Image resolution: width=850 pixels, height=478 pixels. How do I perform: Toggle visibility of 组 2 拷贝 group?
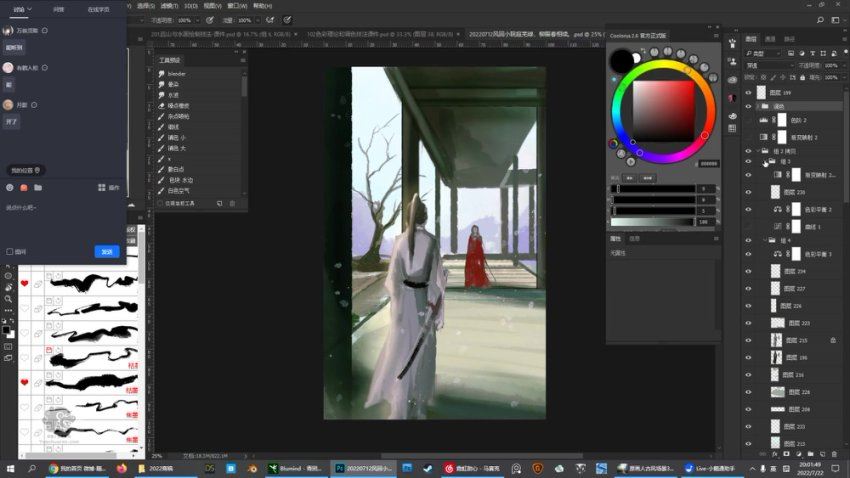click(x=749, y=151)
